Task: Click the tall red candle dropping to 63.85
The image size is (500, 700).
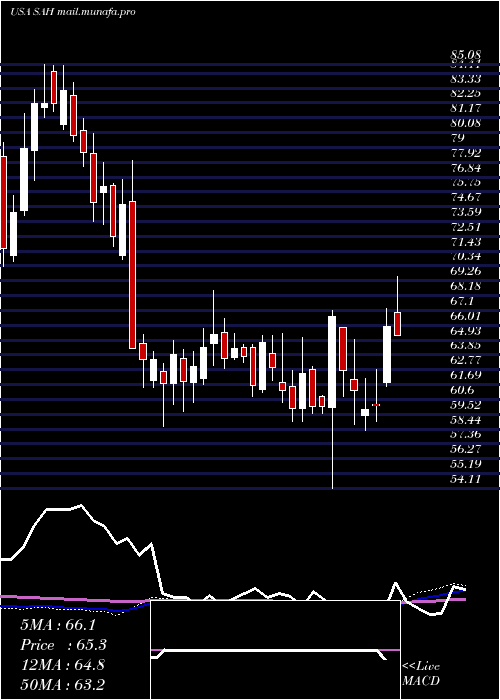Action: pos(133,275)
